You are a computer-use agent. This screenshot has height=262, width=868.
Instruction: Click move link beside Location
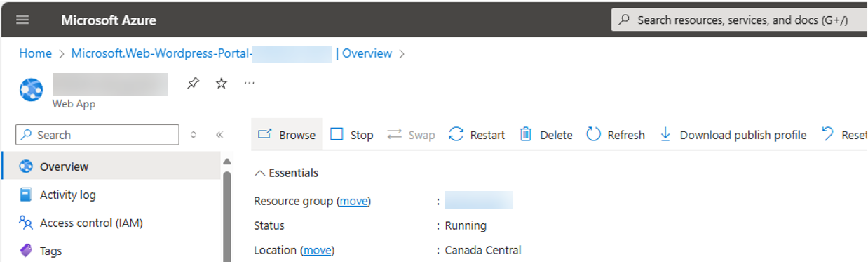(317, 250)
